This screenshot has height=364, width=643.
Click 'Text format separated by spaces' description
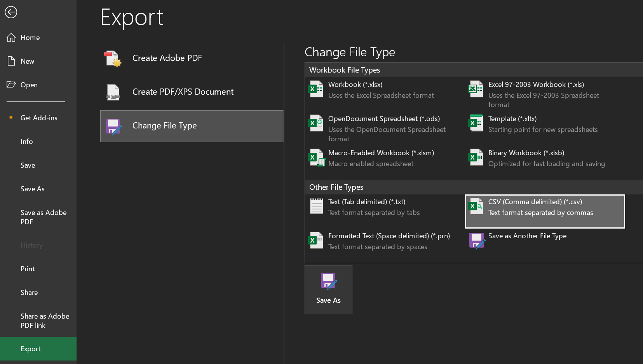378,247
